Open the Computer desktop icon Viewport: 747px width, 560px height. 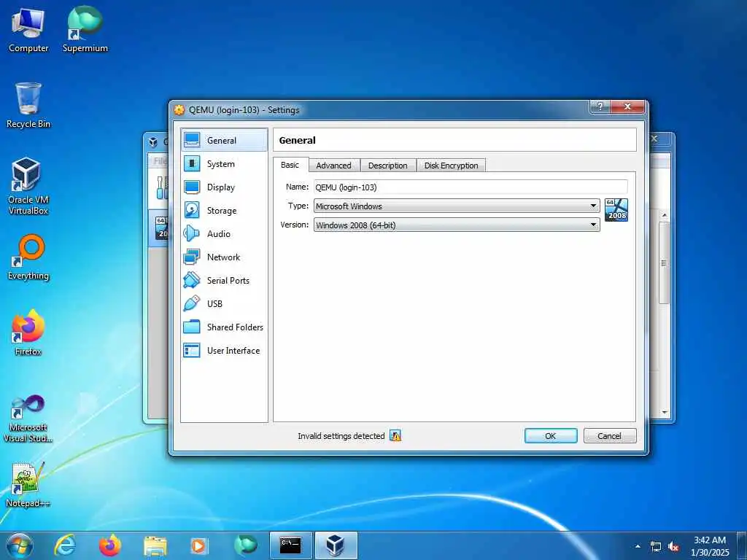(28, 30)
